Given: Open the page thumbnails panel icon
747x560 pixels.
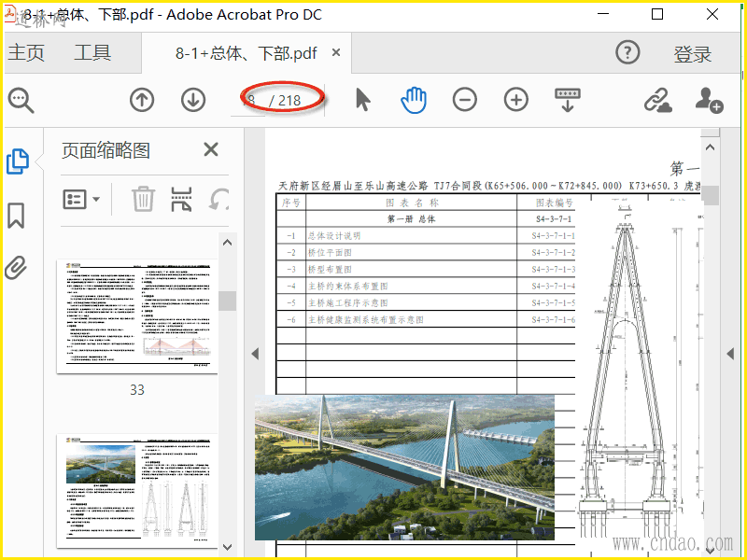Looking at the screenshot, I should click(x=18, y=161).
